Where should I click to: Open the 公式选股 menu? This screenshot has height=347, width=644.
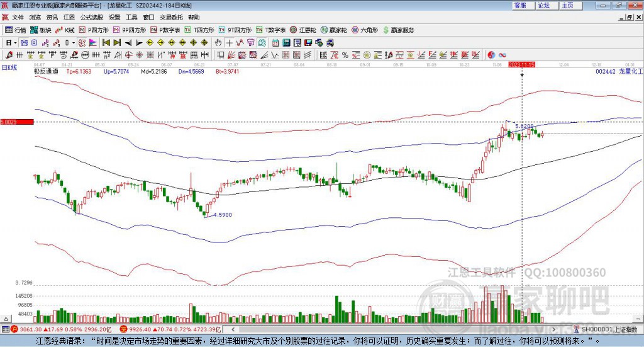(x=92, y=17)
